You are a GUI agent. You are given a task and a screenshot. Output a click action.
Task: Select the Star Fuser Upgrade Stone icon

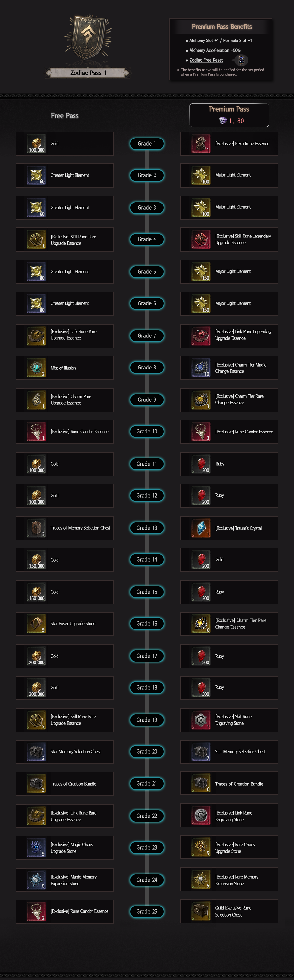[36, 624]
